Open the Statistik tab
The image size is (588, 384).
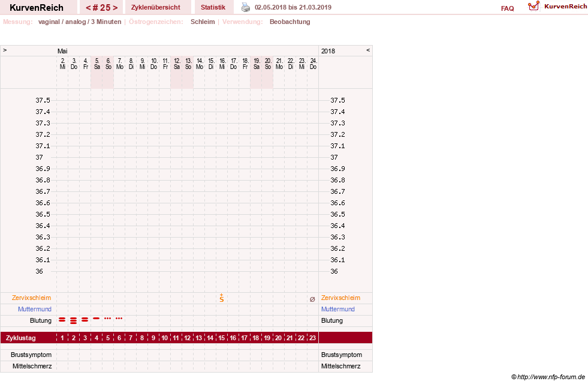tap(213, 7)
